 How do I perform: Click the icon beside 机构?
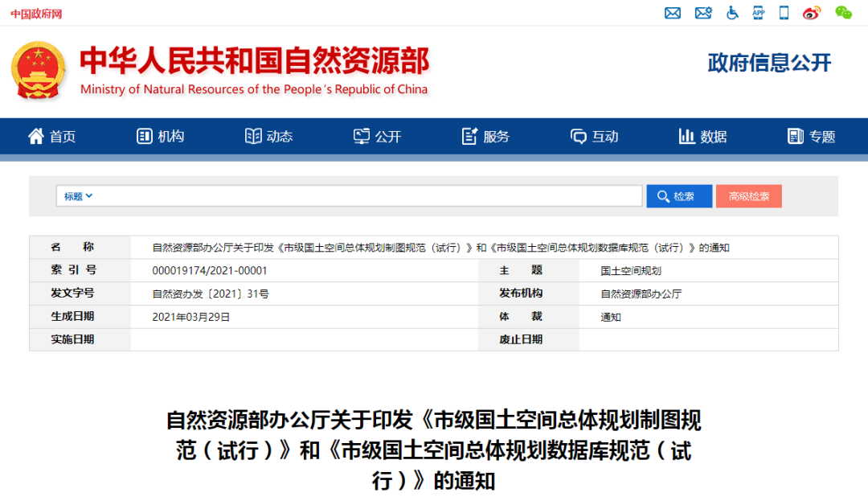coord(145,136)
